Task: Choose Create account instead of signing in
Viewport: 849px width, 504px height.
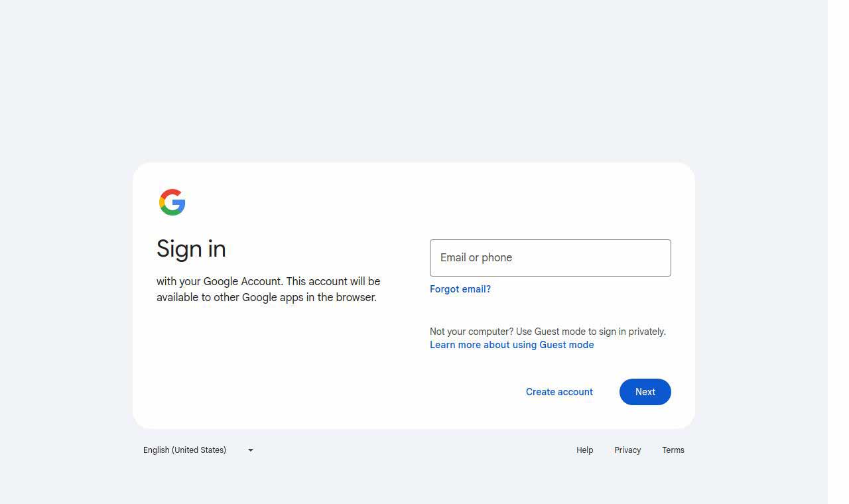Action: coord(559,392)
